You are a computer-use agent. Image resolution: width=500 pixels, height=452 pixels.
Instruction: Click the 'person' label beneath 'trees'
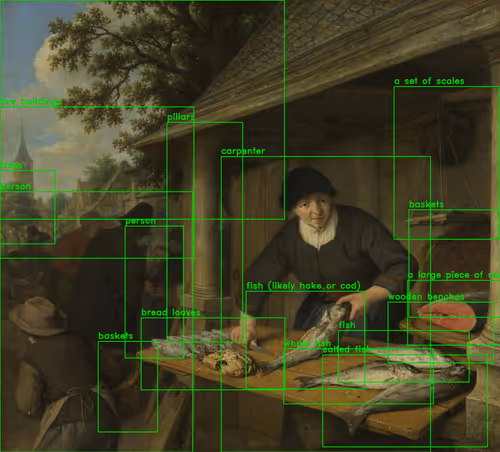(x=15, y=187)
